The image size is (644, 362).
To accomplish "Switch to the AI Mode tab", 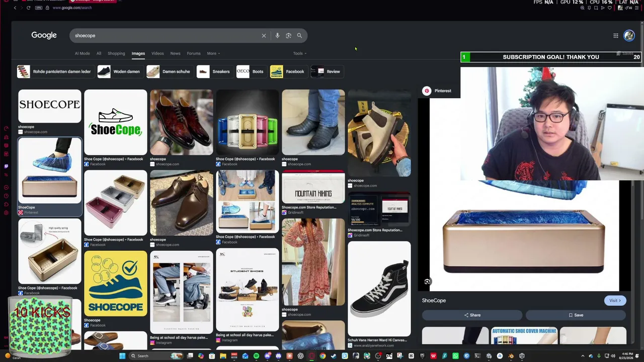I will [x=82, y=53].
